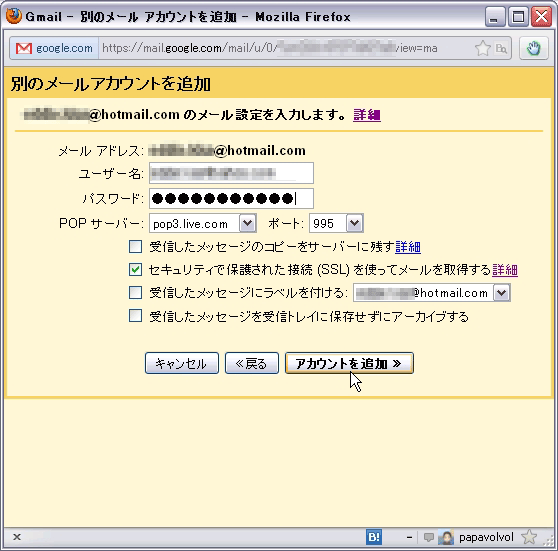This screenshot has width=558, height=551.
Task: Uncheck the SSL secure connection checkbox
Action: (135, 269)
